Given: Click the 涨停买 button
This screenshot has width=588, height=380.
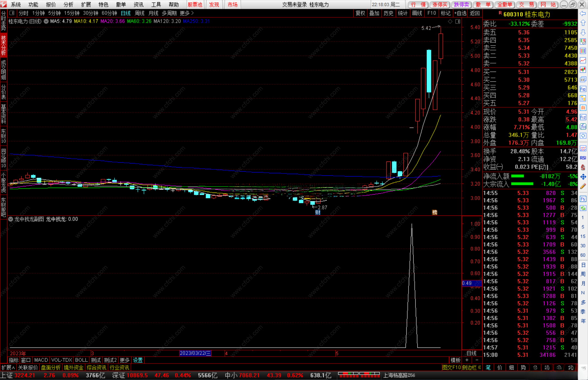Looking at the screenshot, I should pos(440,5).
